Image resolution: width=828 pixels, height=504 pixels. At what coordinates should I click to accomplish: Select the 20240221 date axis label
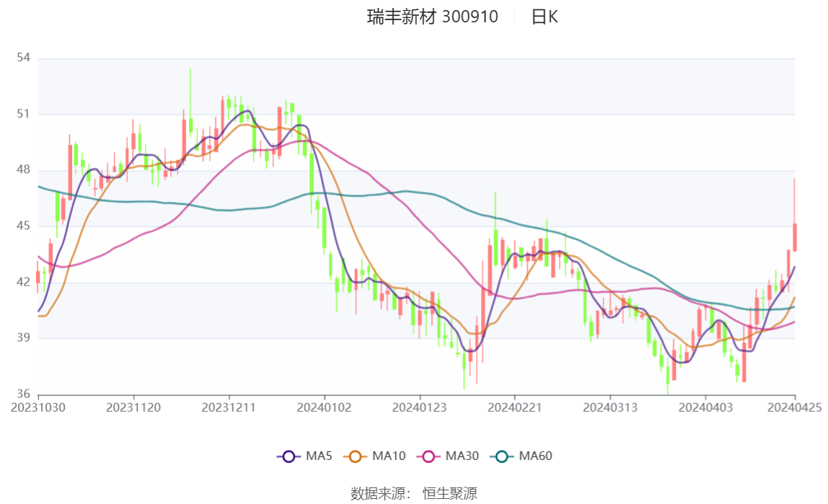(x=515, y=408)
